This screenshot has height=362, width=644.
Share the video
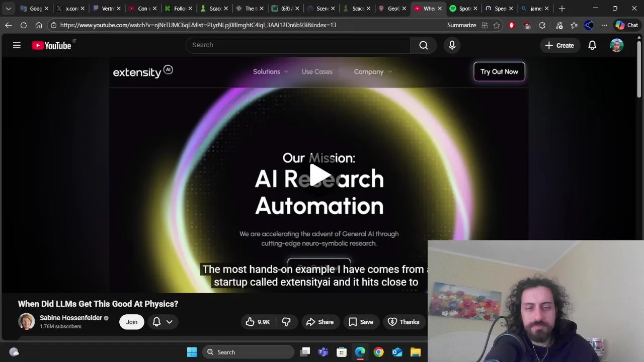click(319, 322)
